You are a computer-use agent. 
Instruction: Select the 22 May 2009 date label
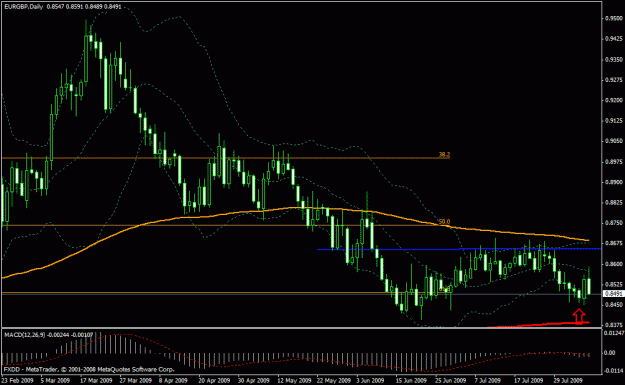pos(334,380)
